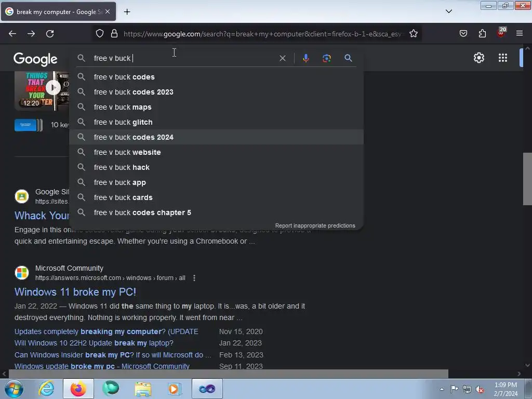Click the forward navigation arrow
The image size is (532, 399).
tap(31, 34)
